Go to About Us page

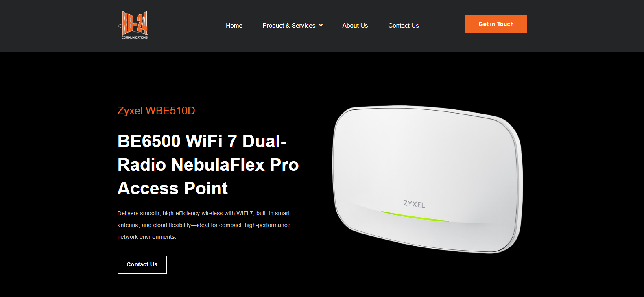(355, 26)
